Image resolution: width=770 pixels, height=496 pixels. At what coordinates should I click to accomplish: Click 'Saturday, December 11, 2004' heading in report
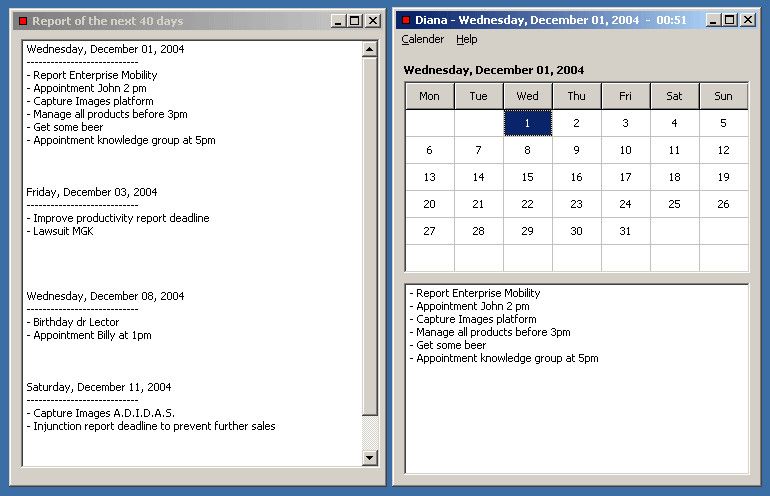pyautogui.click(x=99, y=387)
